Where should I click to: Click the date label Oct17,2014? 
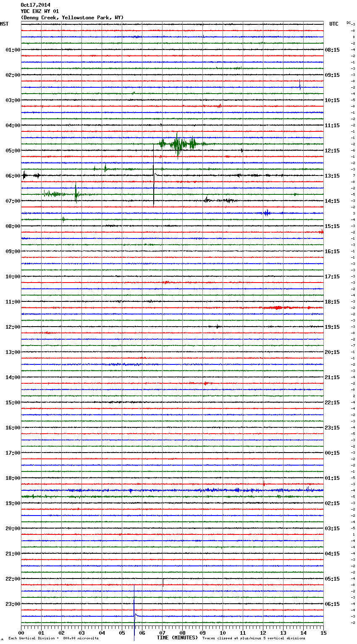pos(35,5)
